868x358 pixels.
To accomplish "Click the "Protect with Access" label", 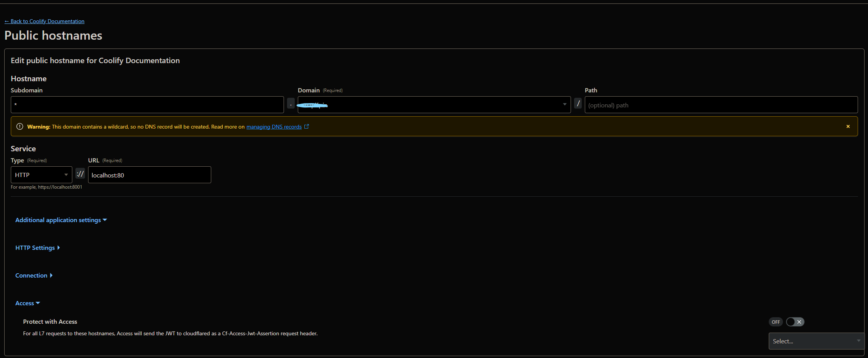I will (x=50, y=321).
